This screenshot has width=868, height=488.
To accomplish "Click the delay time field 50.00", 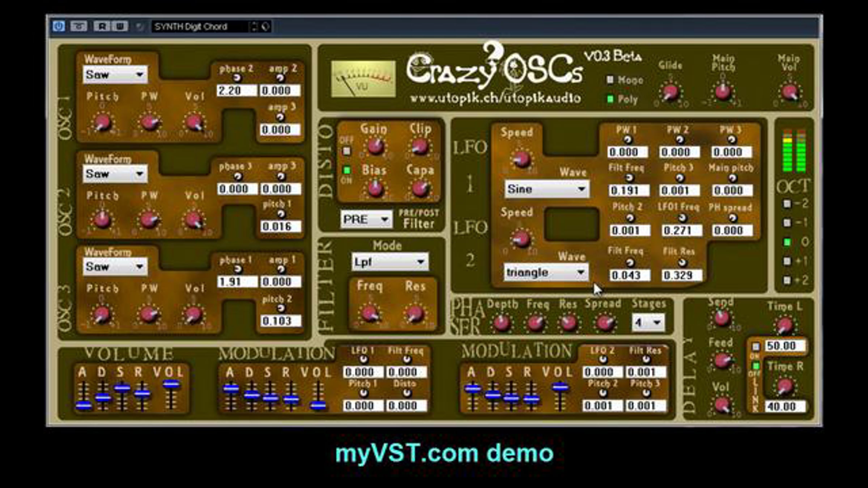I will [785, 346].
